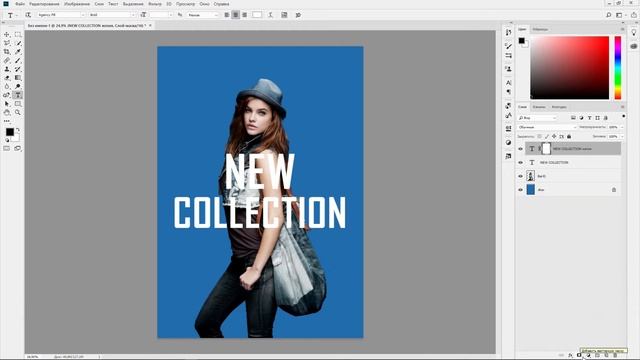Hide the second NEW COLLECTION text layer

click(x=520, y=162)
